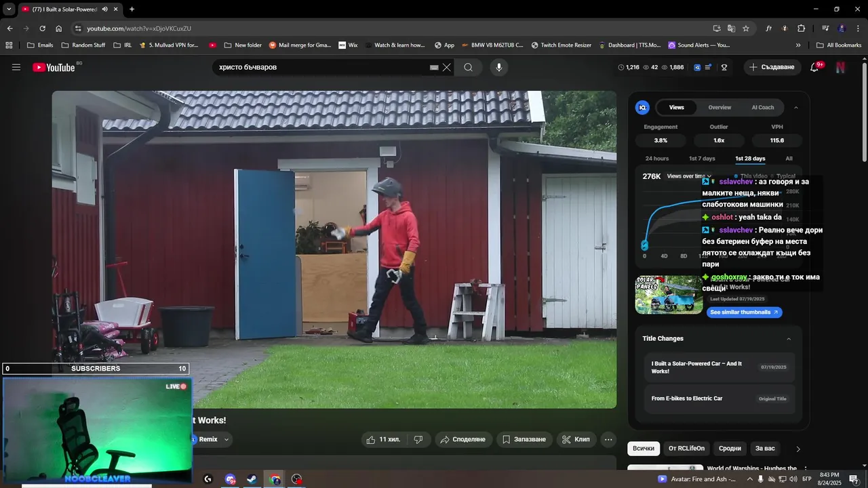Filter by От RCLifeOn chip
The height and width of the screenshot is (488, 868).
[x=686, y=449]
